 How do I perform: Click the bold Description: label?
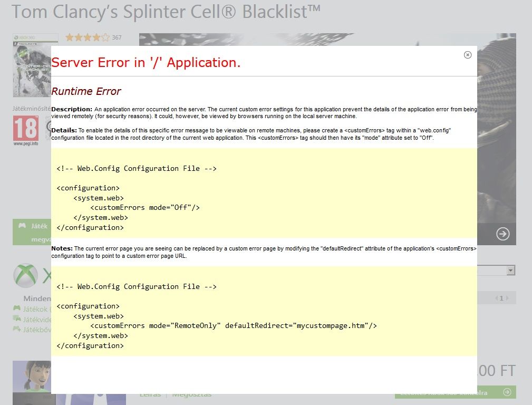coord(72,109)
